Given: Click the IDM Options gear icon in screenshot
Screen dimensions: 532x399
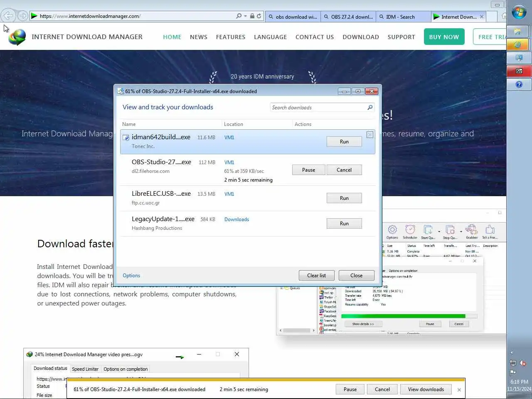Looking at the screenshot, I should tap(392, 230).
